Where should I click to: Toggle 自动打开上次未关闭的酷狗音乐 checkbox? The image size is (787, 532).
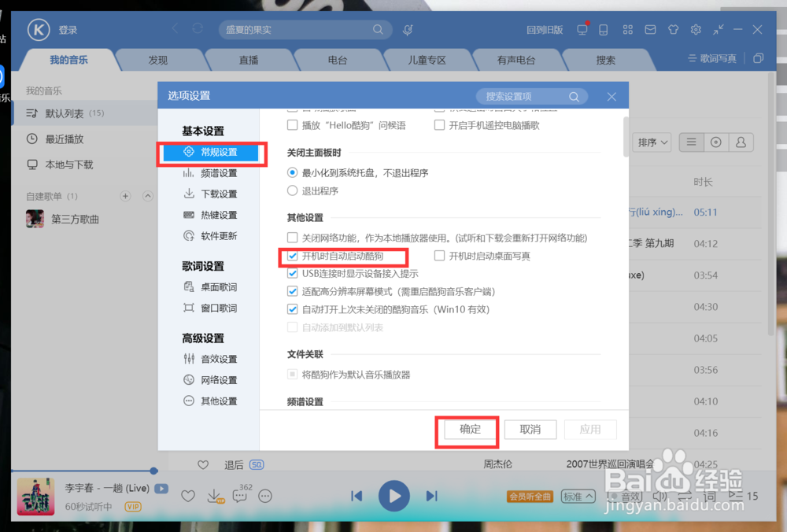tap(292, 309)
